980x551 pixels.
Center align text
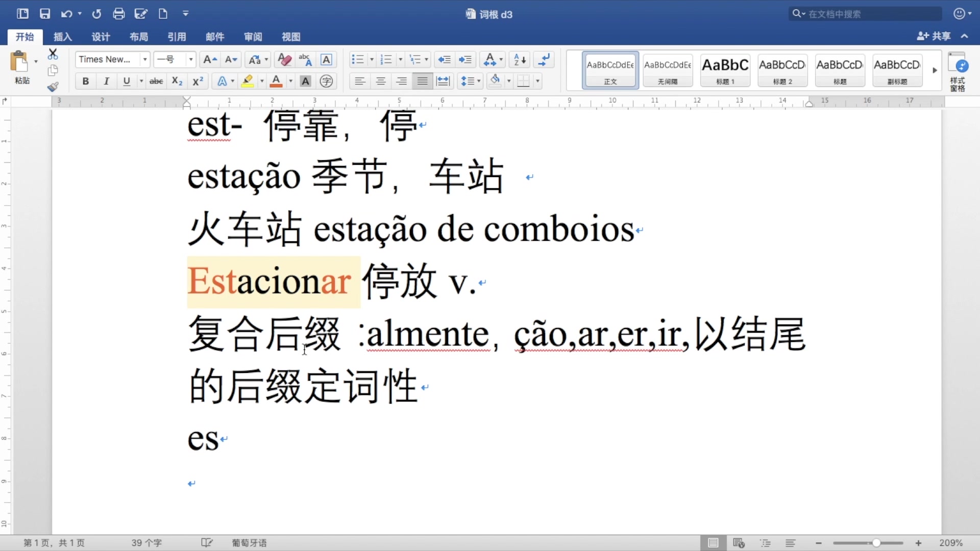[x=381, y=81]
